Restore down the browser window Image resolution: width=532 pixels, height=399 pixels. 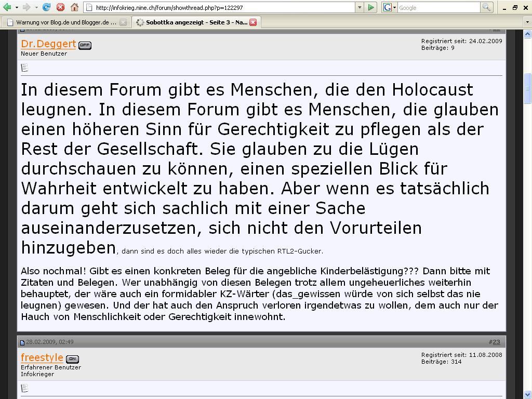[515, 7]
